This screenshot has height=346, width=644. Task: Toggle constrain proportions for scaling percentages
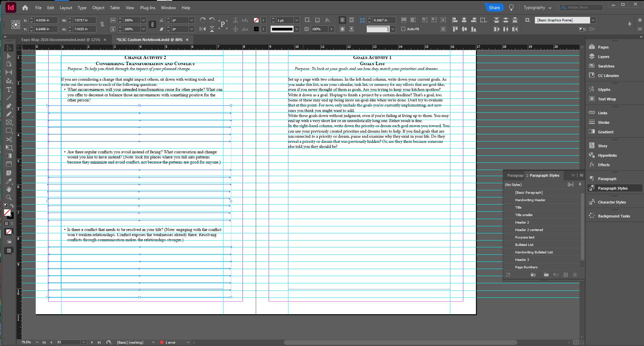[x=153, y=24]
